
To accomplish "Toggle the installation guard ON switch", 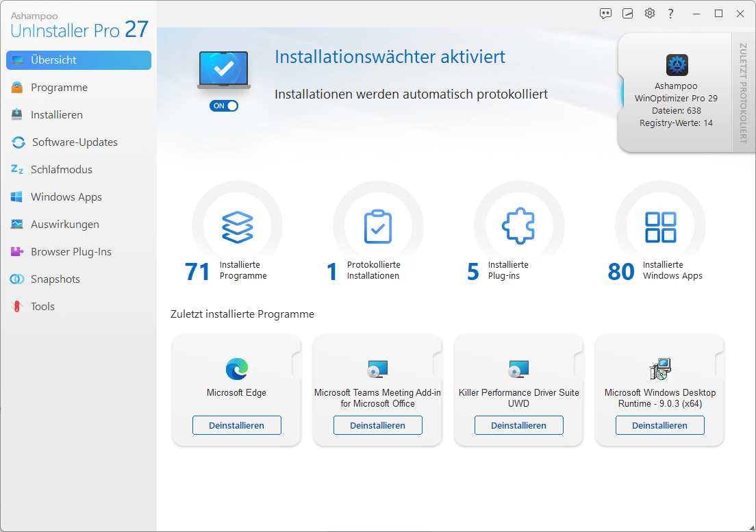I will pos(224,106).
